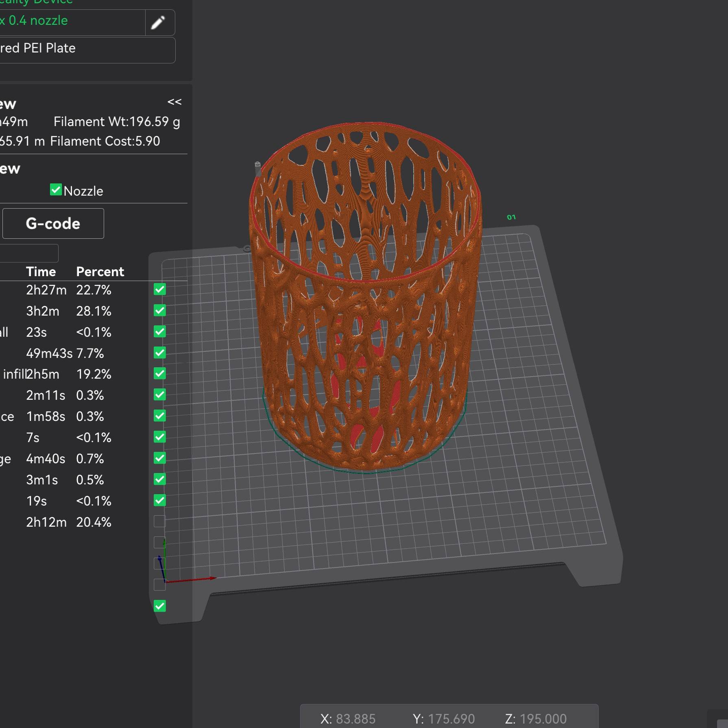This screenshot has height=728, width=728.
Task: Click the pencil edit icon beside nozzle preset
Action: 158,23
